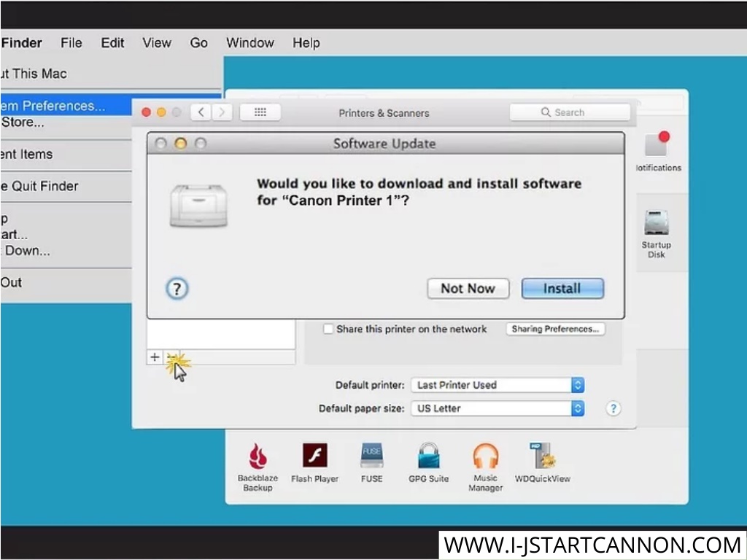Open Software Update help question mark
The image size is (747, 560).
point(177,289)
